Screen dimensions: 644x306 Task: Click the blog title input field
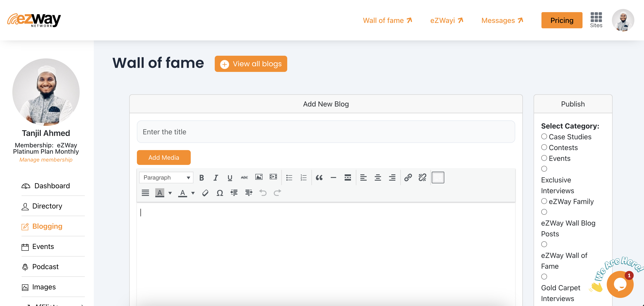326,132
